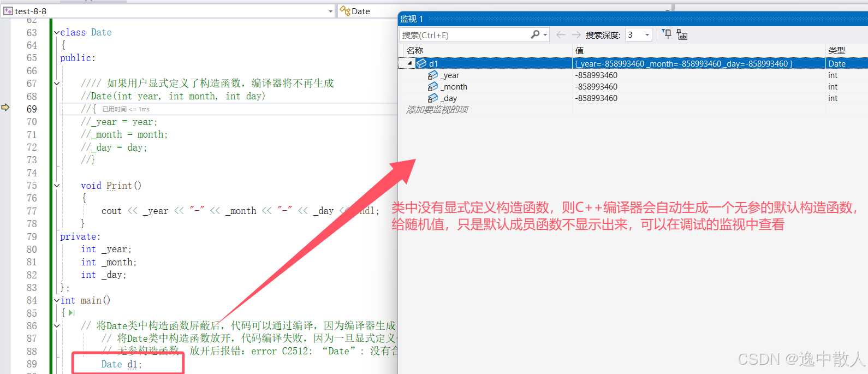Click 'private:' on line 79
Screen dimensions: 868x374
tap(80, 236)
